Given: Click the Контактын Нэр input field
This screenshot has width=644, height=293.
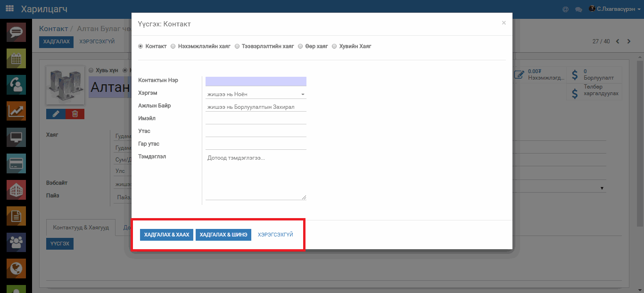Looking at the screenshot, I should pyautogui.click(x=256, y=81).
